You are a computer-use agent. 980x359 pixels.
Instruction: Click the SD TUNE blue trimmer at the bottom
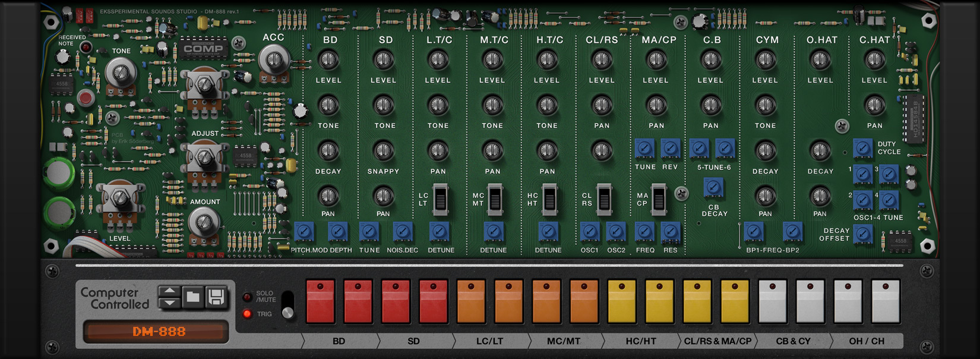click(x=369, y=232)
